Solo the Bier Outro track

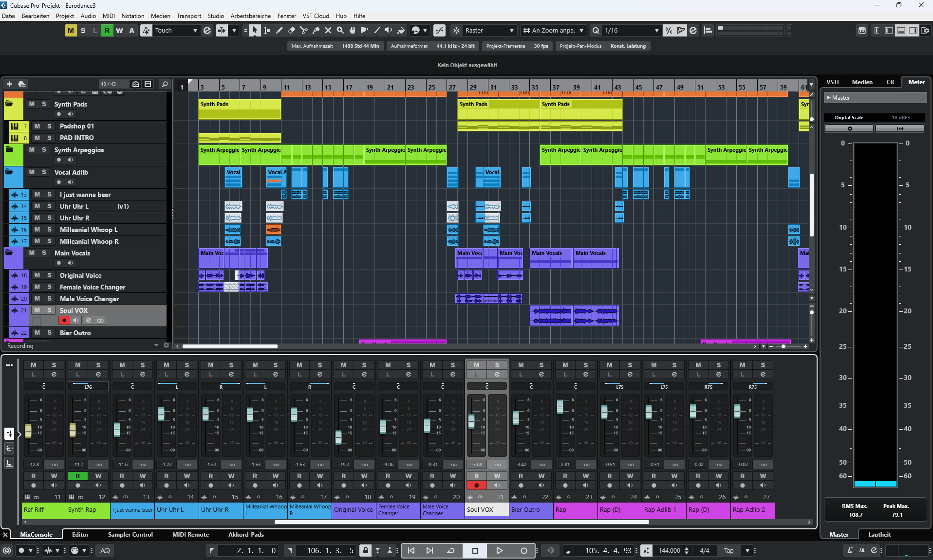click(49, 333)
